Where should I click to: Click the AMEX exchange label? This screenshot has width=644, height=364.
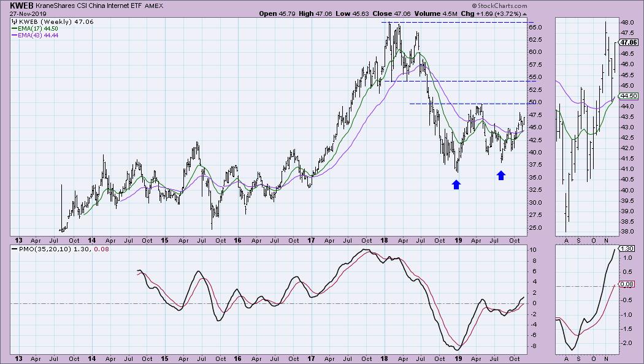coord(153,6)
